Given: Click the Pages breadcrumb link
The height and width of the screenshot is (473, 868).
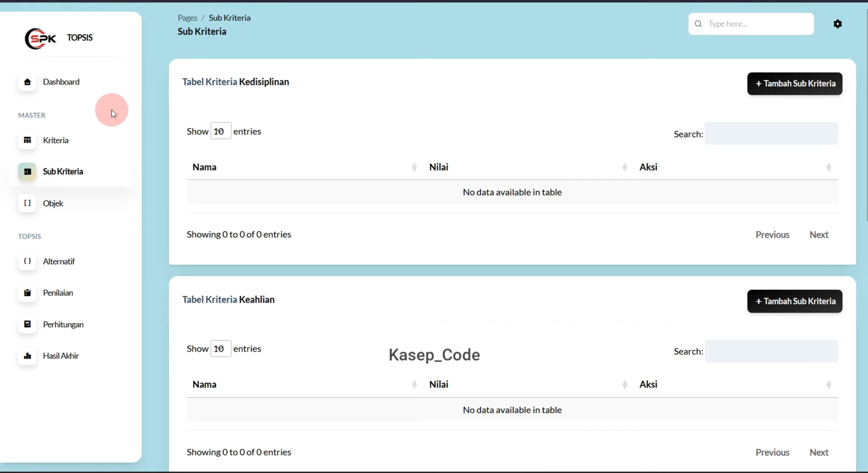Looking at the screenshot, I should (x=187, y=18).
